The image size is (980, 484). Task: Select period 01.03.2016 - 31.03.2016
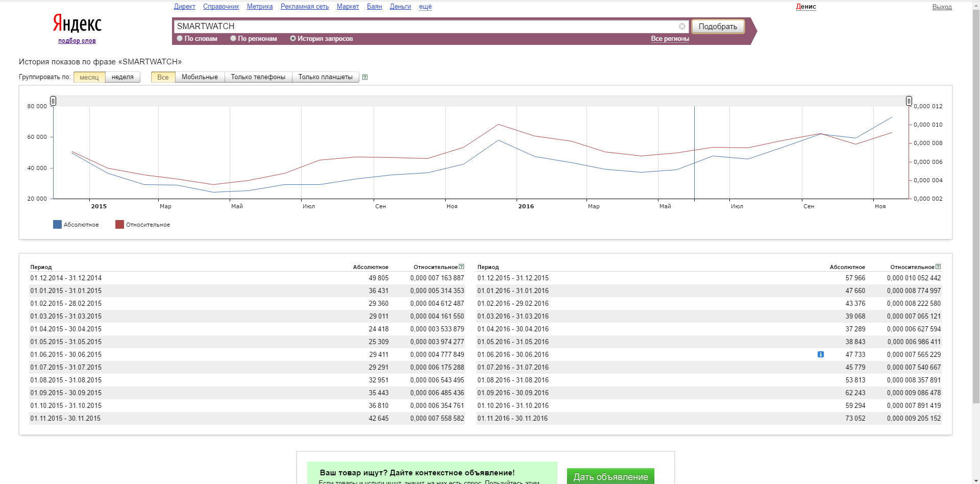513,317
